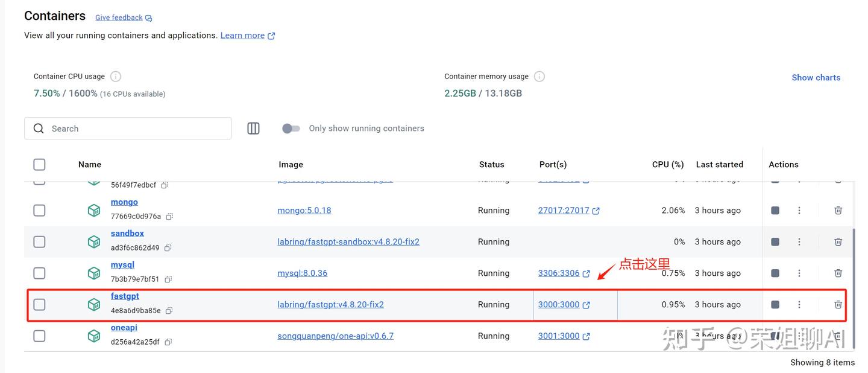Click the sandbox container cube icon
Viewport: 868px width, 373px height.
point(93,241)
